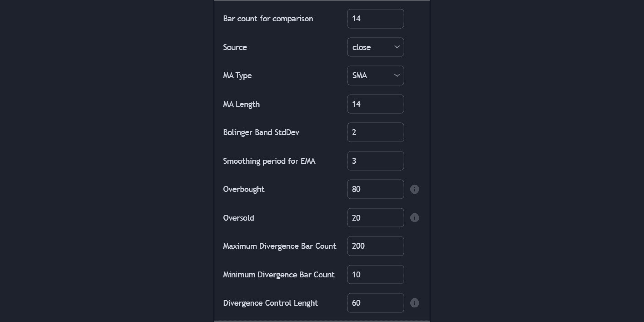Click the MA Type label text
The image size is (644, 322).
pyautogui.click(x=237, y=76)
